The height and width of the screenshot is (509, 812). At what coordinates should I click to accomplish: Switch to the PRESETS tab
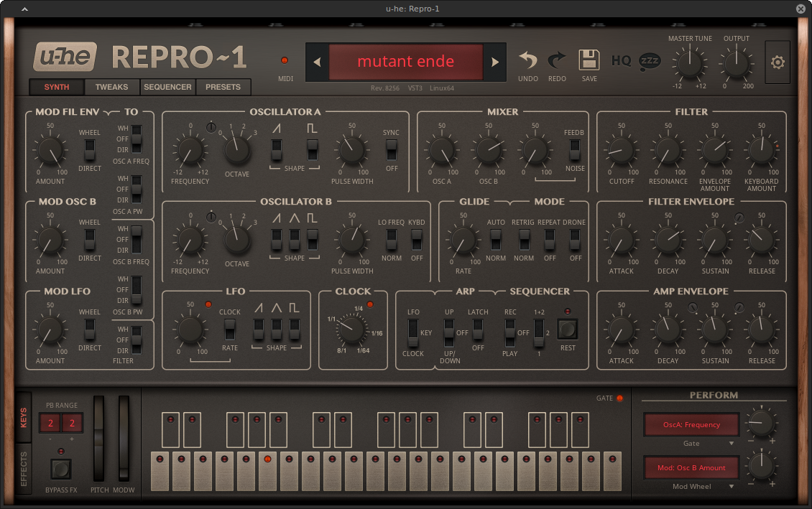(x=223, y=87)
